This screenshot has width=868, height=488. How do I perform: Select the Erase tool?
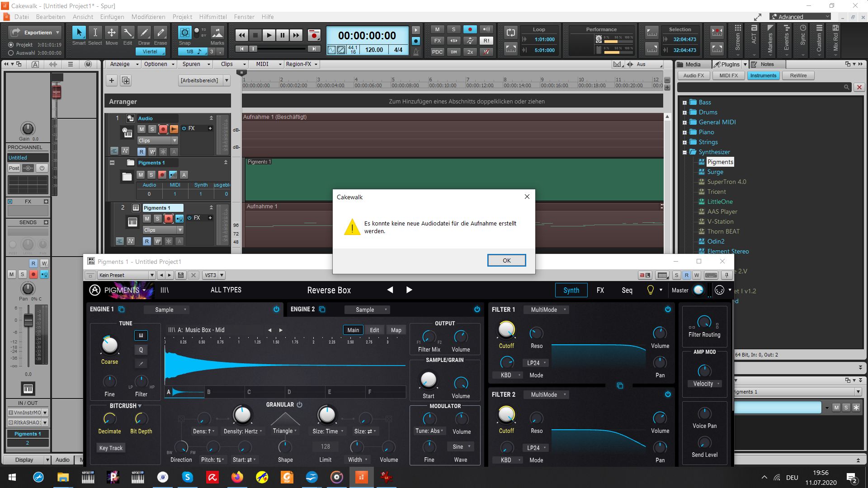[x=160, y=33]
